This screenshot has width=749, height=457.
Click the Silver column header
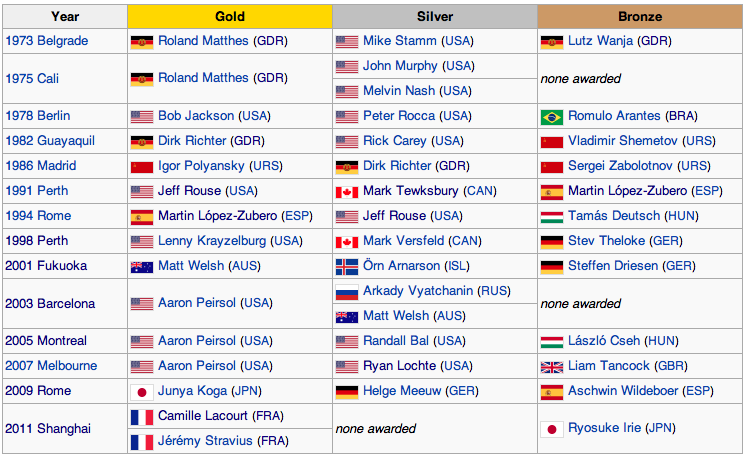[x=434, y=17]
